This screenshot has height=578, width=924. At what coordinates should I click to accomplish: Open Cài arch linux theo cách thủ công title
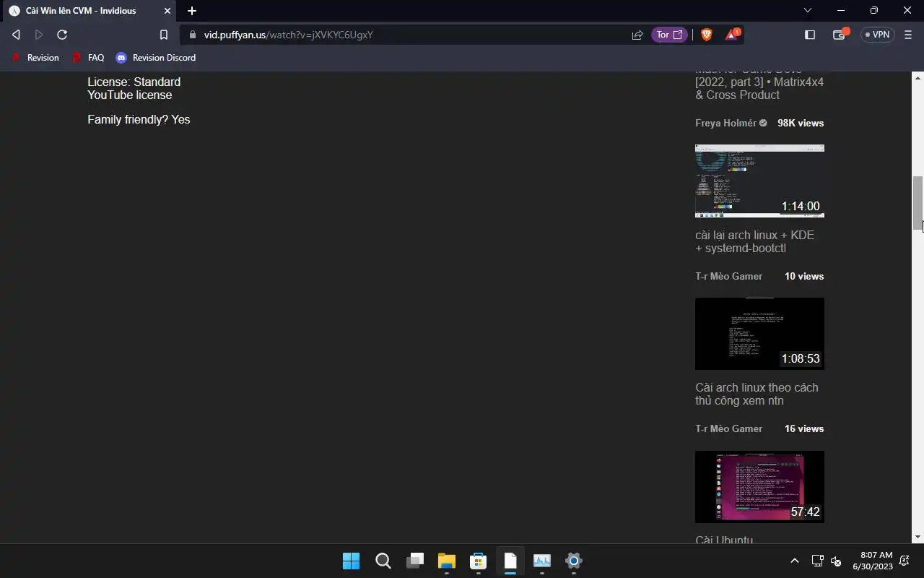pyautogui.click(x=757, y=394)
